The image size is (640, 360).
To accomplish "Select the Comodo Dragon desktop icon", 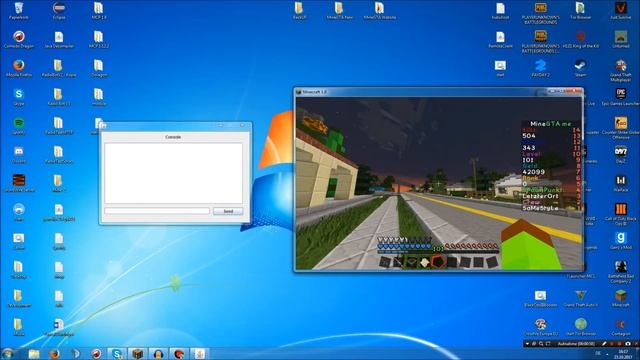I will point(19,40).
